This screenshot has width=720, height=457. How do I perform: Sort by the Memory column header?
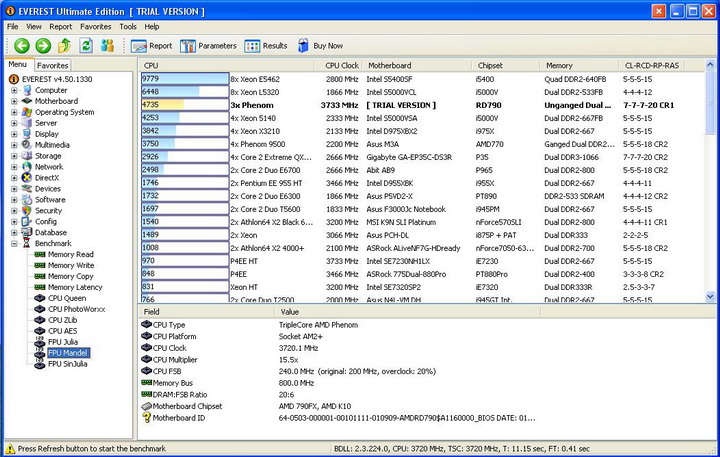[x=579, y=66]
